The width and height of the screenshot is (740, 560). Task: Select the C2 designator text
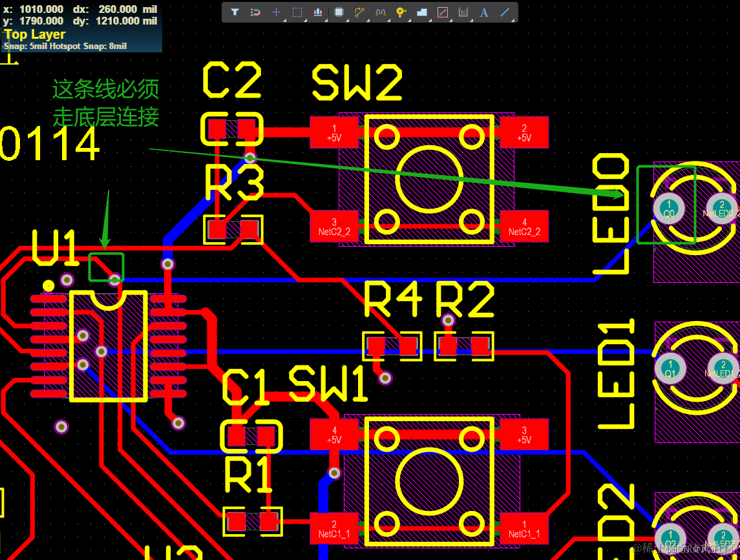point(232,81)
